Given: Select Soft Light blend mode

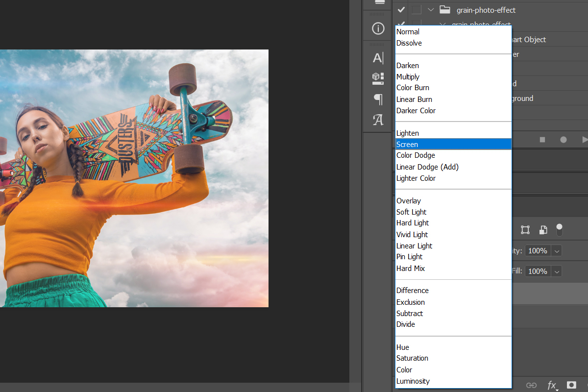Looking at the screenshot, I should pos(412,212).
